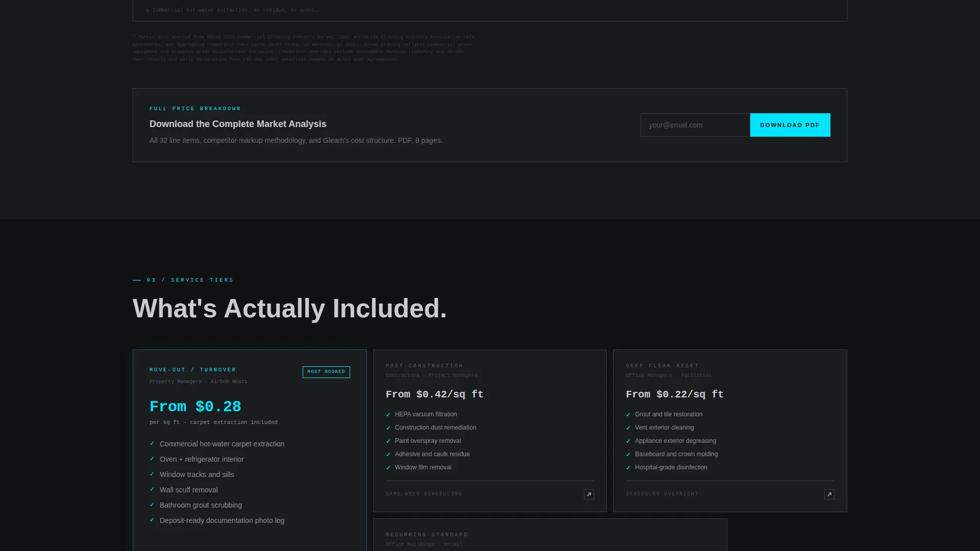Click 'Download the Complete Market Analysis' heading
This screenshot has width=980, height=551.
click(x=238, y=124)
